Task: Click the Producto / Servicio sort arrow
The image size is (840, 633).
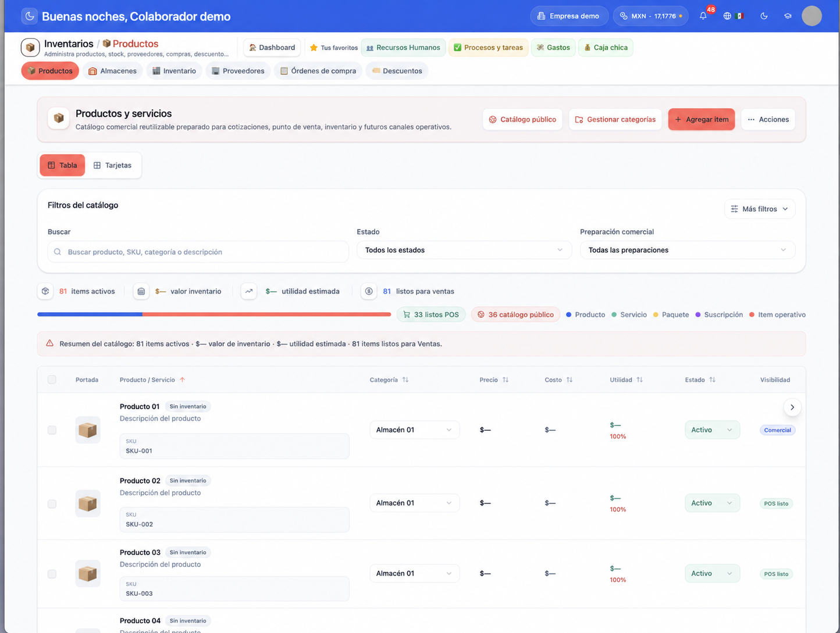Action: [183, 380]
